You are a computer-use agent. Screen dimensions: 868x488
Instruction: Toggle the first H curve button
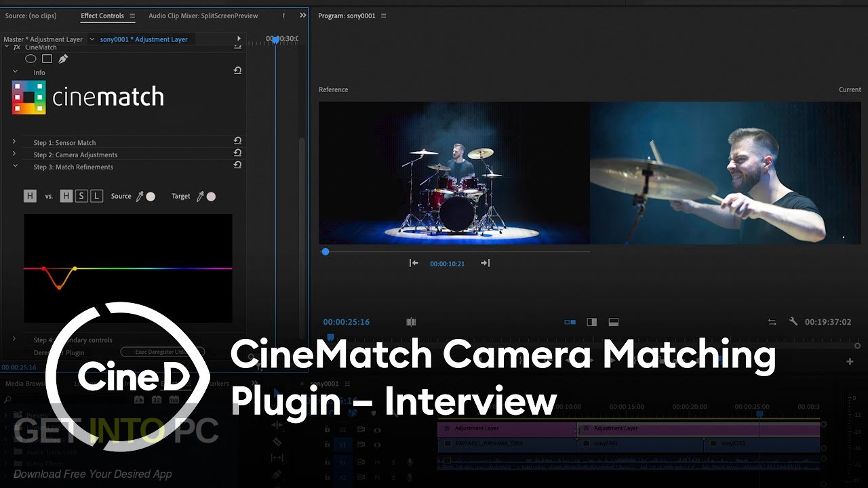[x=30, y=196]
